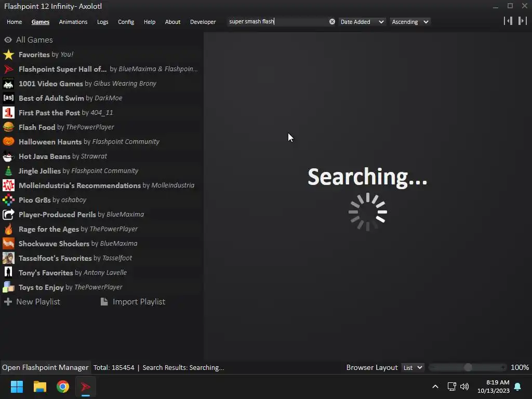Click the Shockwave Shockers icon
The height and width of the screenshot is (399, 532).
click(8, 244)
